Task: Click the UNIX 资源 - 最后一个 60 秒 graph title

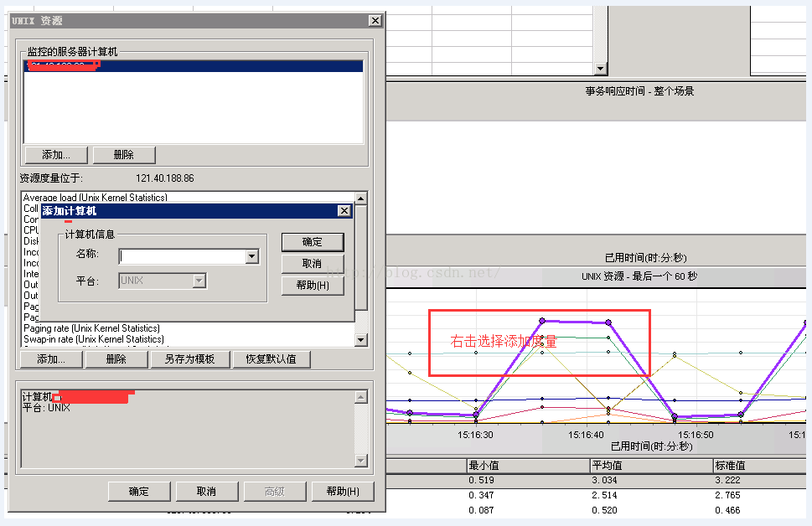Action: click(639, 276)
